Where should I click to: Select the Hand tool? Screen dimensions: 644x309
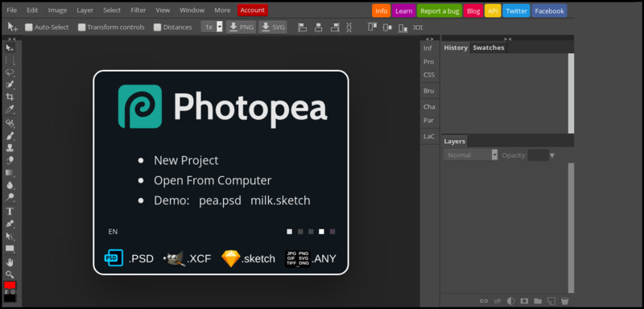tap(10, 262)
